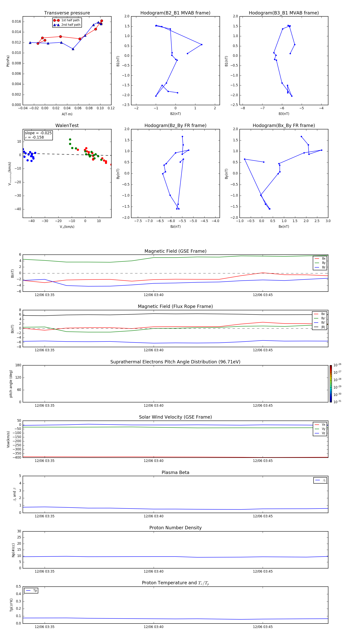Click the "V_A(km/s)" x-axis label

pyautogui.click(x=67, y=227)
